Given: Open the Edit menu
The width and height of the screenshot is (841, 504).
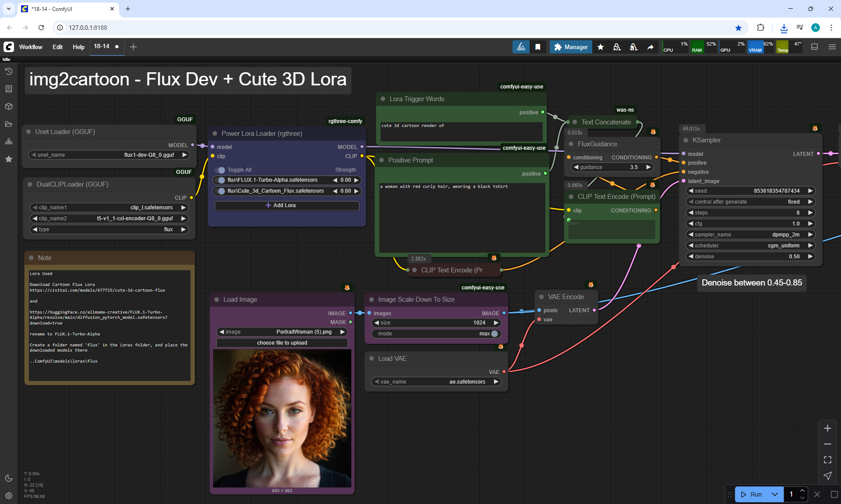Looking at the screenshot, I should point(57,47).
